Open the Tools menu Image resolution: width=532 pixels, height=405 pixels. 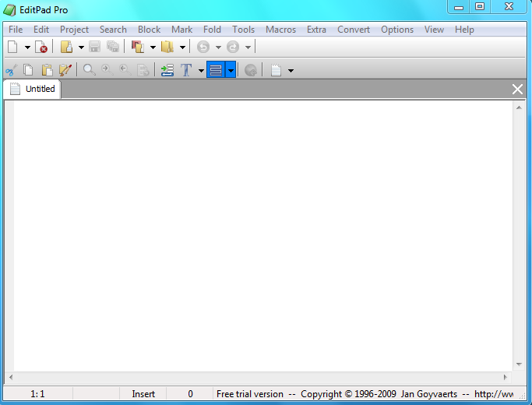(243, 30)
